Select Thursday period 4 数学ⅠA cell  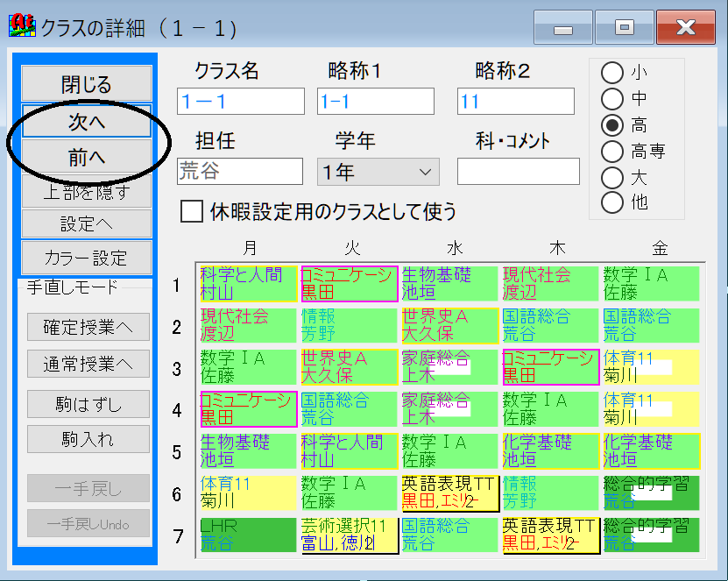(x=551, y=409)
